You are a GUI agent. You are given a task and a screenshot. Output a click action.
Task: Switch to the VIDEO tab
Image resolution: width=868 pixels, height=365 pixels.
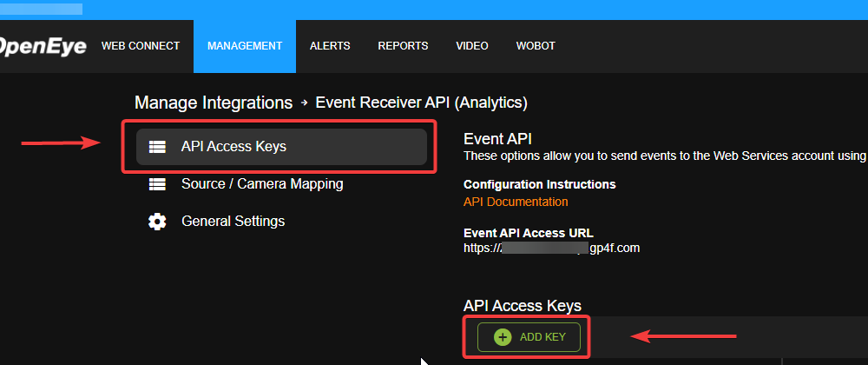472,46
